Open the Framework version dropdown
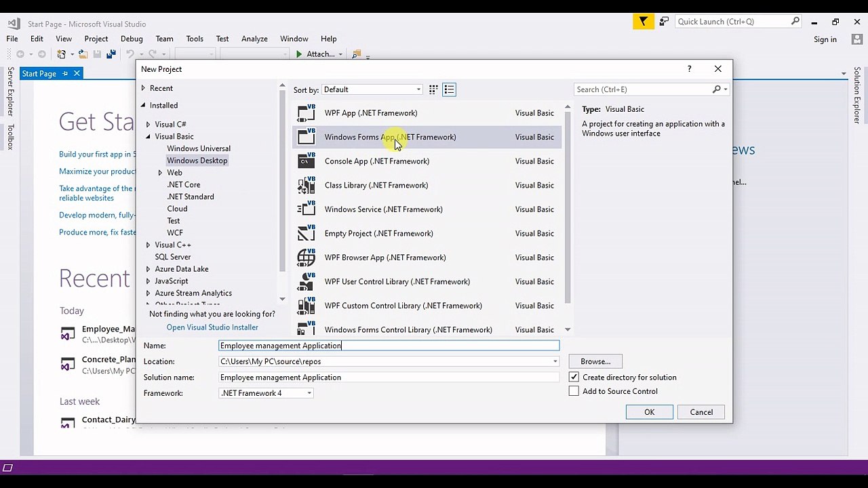868x488 pixels. point(309,393)
